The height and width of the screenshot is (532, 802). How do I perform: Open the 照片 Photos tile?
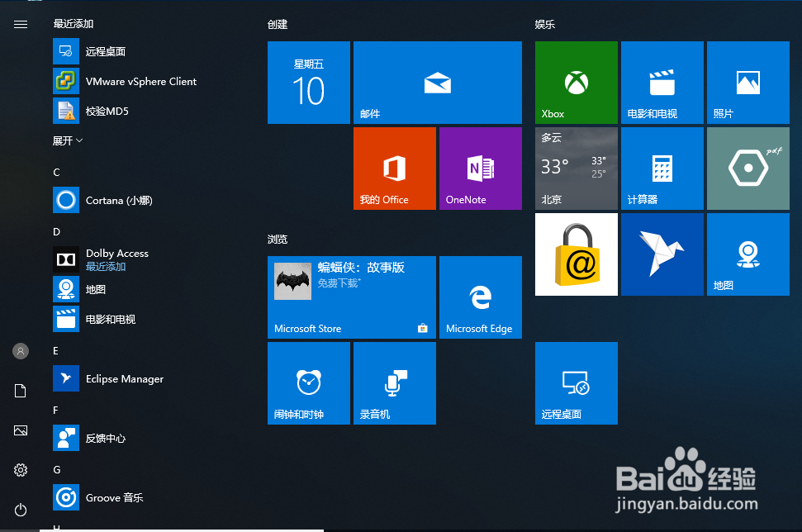(747, 82)
